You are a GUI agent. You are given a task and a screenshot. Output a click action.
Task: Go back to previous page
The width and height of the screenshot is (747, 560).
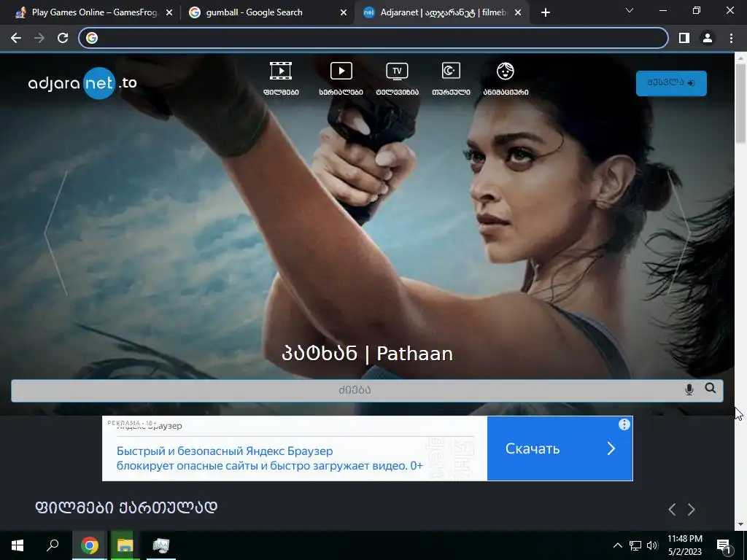(x=16, y=38)
